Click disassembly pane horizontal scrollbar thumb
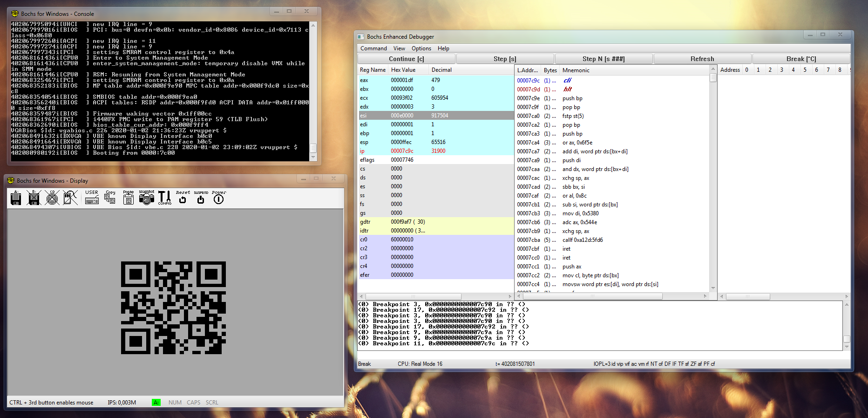The width and height of the screenshot is (868, 418). pos(592,296)
